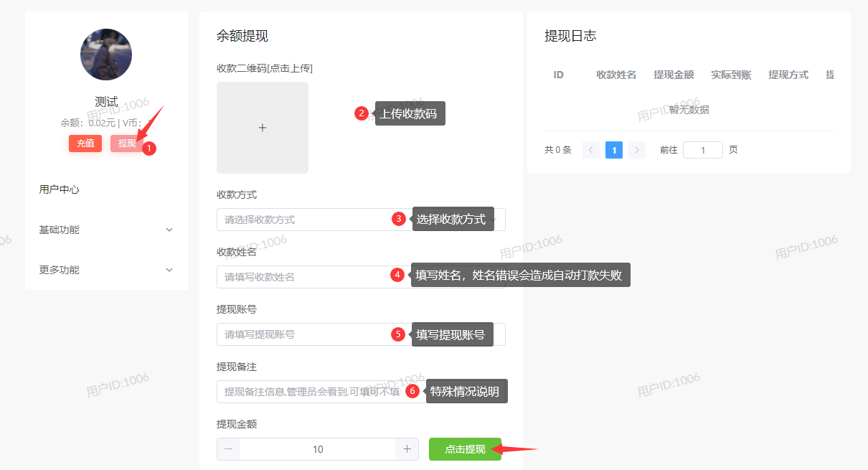Screen dimensions: 868x470
Task: Click the green 点击提现 button
Action: [465, 449]
